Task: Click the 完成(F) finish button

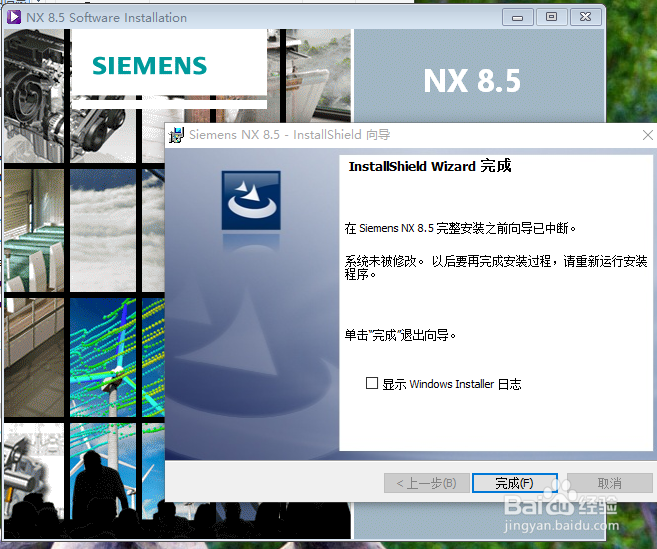Action: (515, 483)
